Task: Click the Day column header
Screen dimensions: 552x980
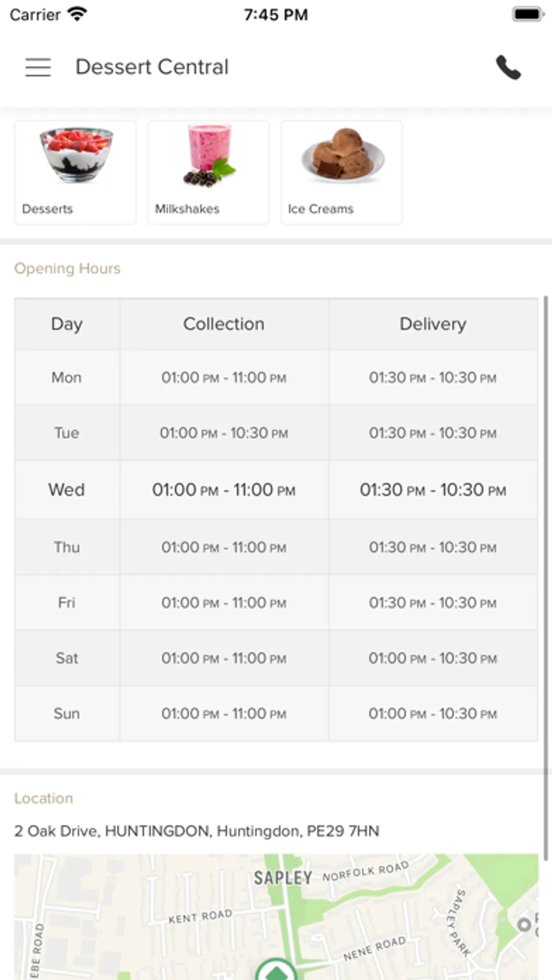Action: pos(67,324)
